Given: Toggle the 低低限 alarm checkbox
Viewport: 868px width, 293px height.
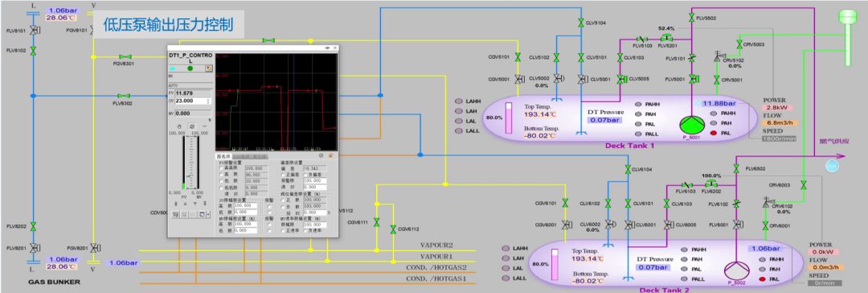Looking at the screenshot, I should click(x=221, y=187).
